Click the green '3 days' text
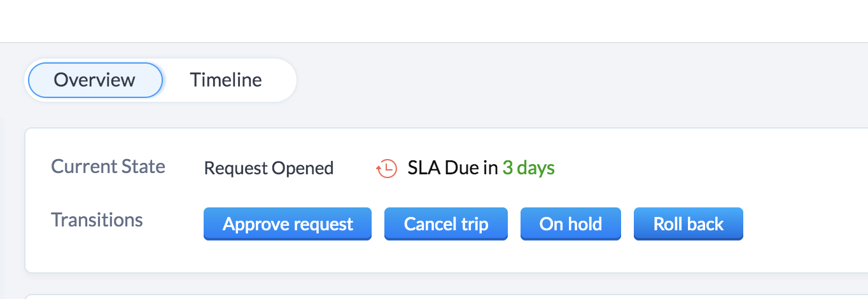The image size is (868, 299). pyautogui.click(x=528, y=169)
